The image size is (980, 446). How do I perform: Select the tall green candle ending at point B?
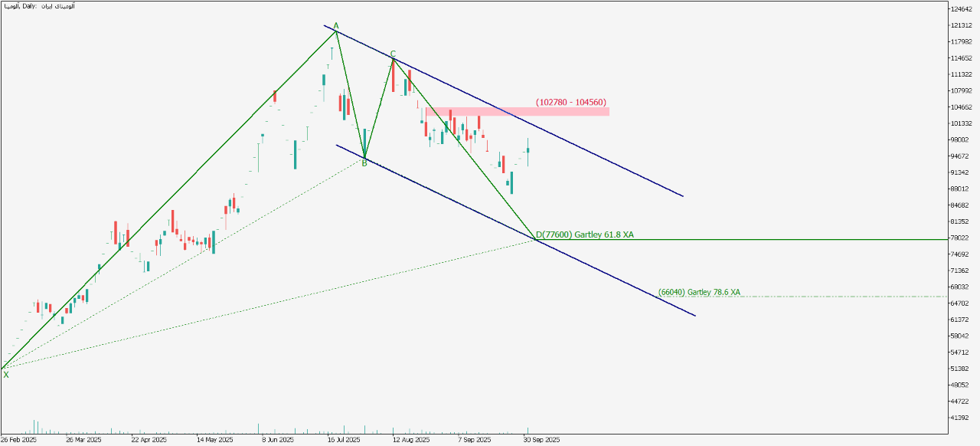(x=364, y=143)
